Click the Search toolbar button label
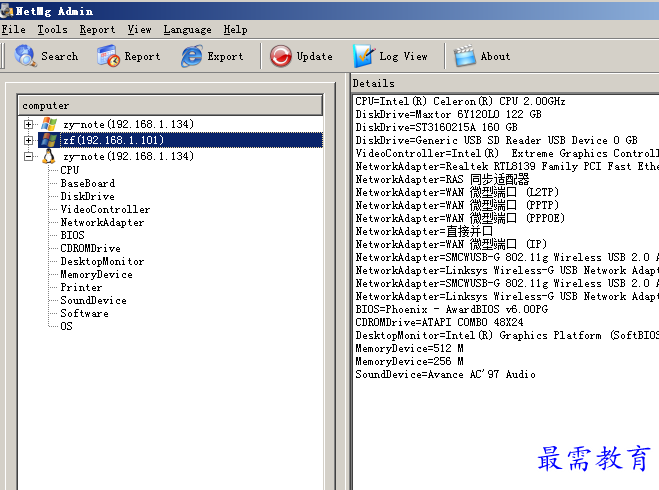 pyautogui.click(x=59, y=56)
